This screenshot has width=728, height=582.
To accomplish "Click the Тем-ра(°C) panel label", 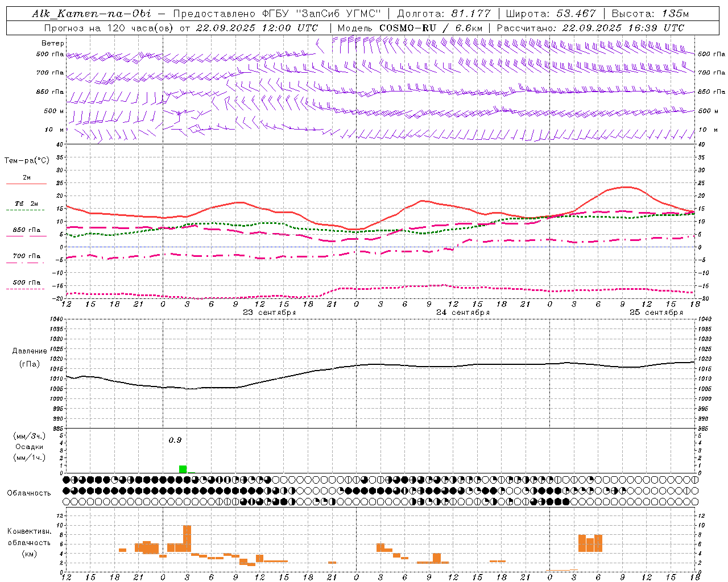I will 27,161.
